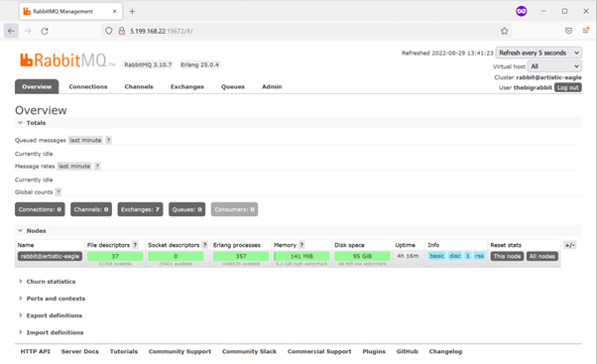This screenshot has width=597, height=364.
Task: Change Queued messages last minute range
Action: tap(85, 140)
